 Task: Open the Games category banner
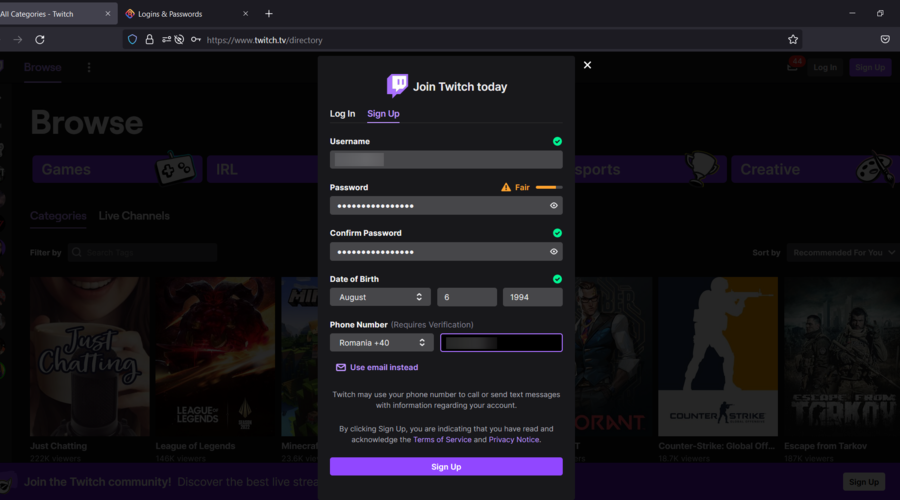pyautogui.click(x=117, y=169)
